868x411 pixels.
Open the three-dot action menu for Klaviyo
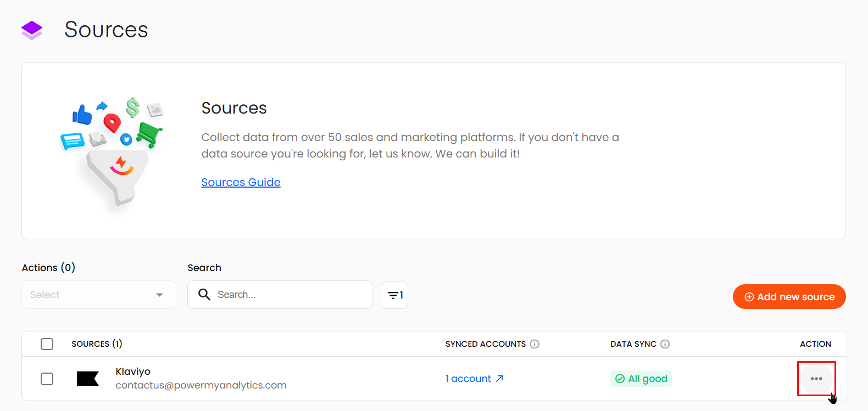(x=816, y=379)
